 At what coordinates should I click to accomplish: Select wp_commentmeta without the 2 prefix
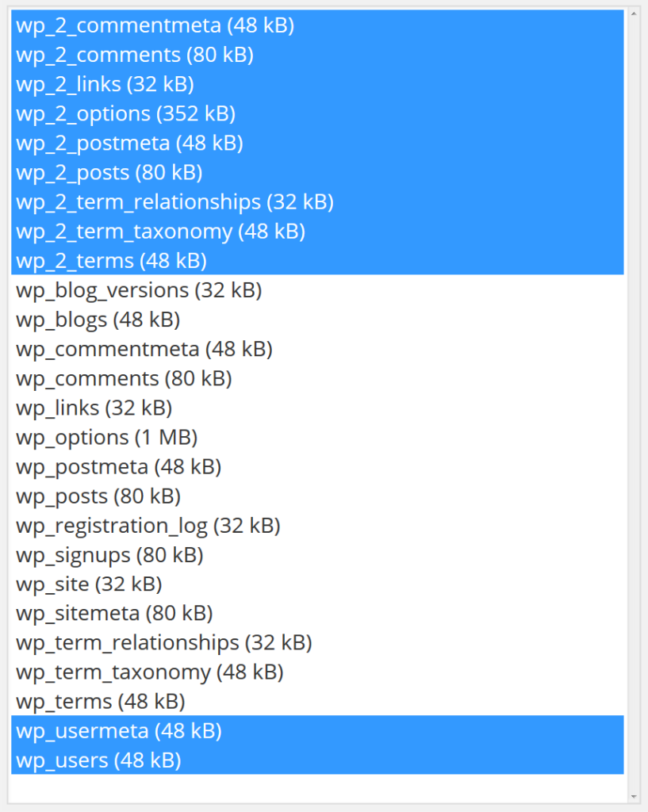tap(144, 349)
